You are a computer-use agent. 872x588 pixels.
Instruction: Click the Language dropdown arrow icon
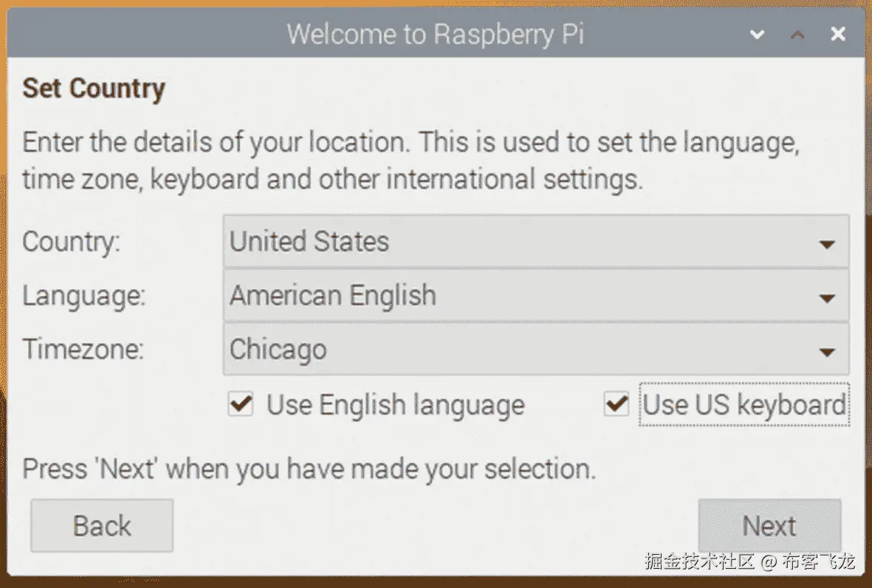(x=827, y=297)
